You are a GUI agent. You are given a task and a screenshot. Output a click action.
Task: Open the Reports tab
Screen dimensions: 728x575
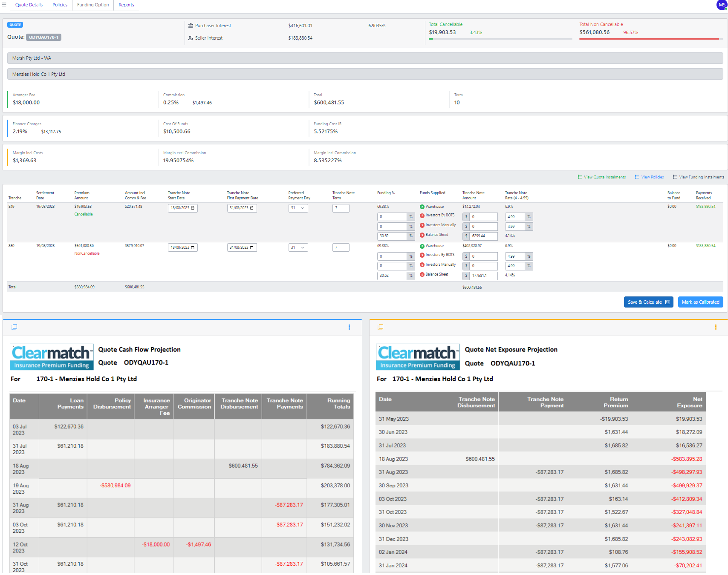[126, 5]
